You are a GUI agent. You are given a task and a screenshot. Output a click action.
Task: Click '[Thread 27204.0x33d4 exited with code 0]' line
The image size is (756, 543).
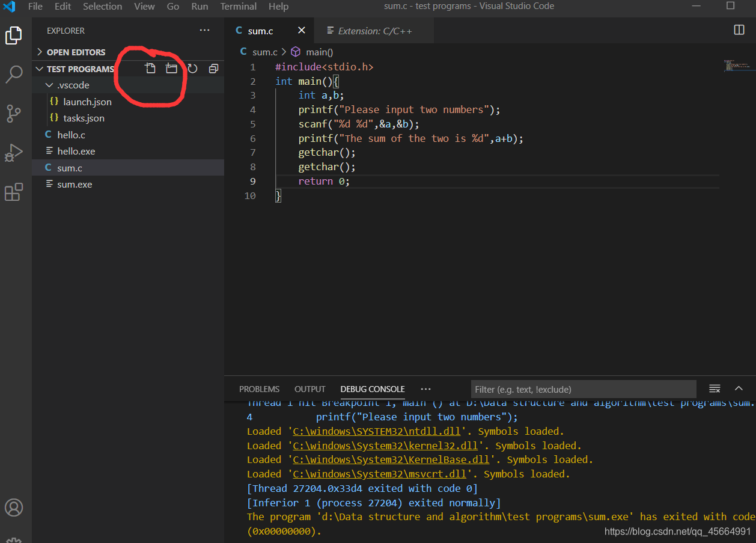click(362, 488)
